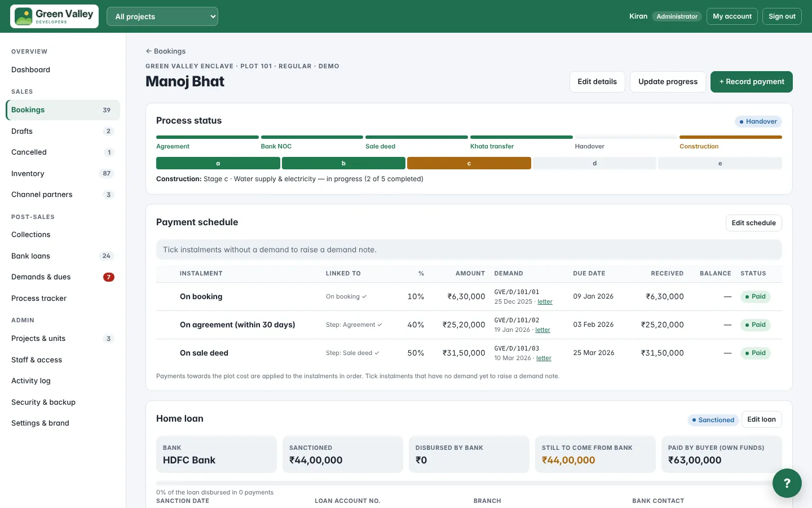812x508 pixels.
Task: Select Cancelled in the sidebar
Action: click(x=63, y=152)
